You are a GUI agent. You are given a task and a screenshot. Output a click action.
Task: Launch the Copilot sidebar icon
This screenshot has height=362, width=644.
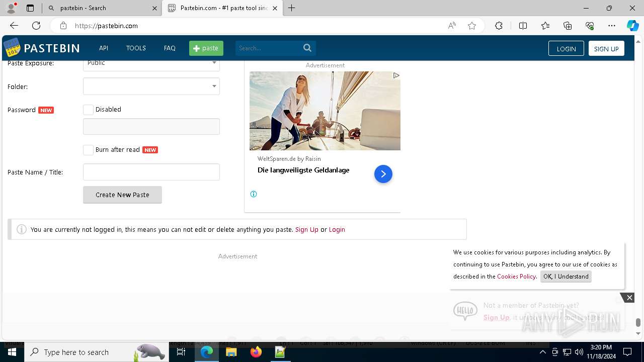coord(632,26)
